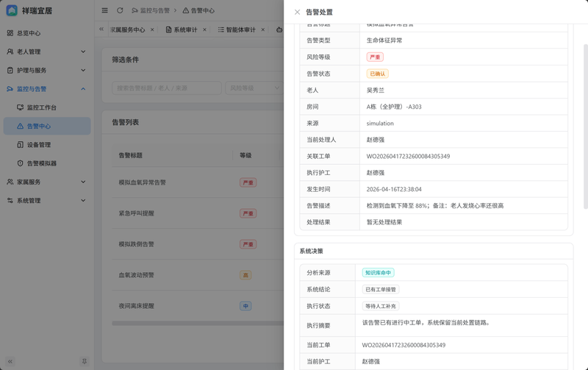Image resolution: width=588 pixels, height=370 pixels.
Task: Click the 生命体征异常 alert type value
Action: tap(384, 40)
